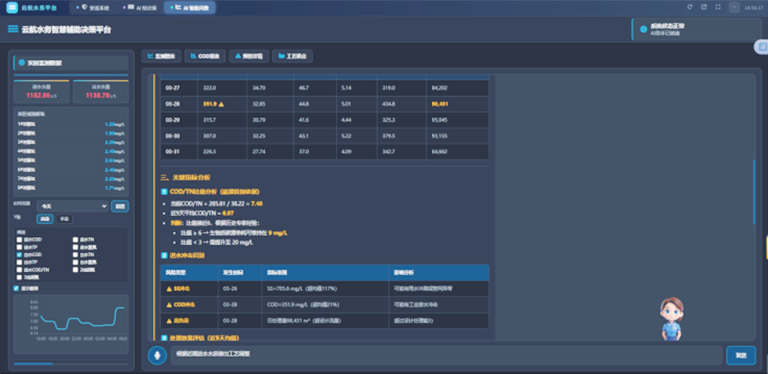
Task: Click the number 1 badge before COD/TN analysis
Action: click(164, 191)
